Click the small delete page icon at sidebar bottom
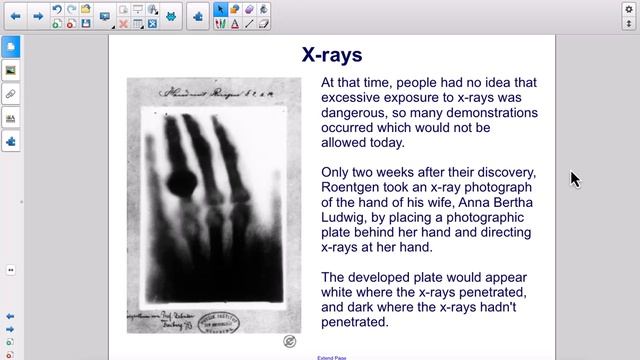Viewport: 640px width, 360px height. (10, 355)
